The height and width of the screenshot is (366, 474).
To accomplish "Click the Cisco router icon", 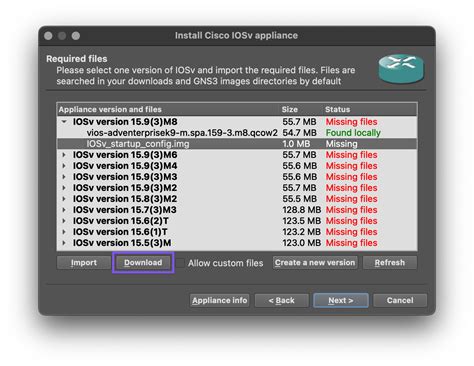I will [x=401, y=69].
